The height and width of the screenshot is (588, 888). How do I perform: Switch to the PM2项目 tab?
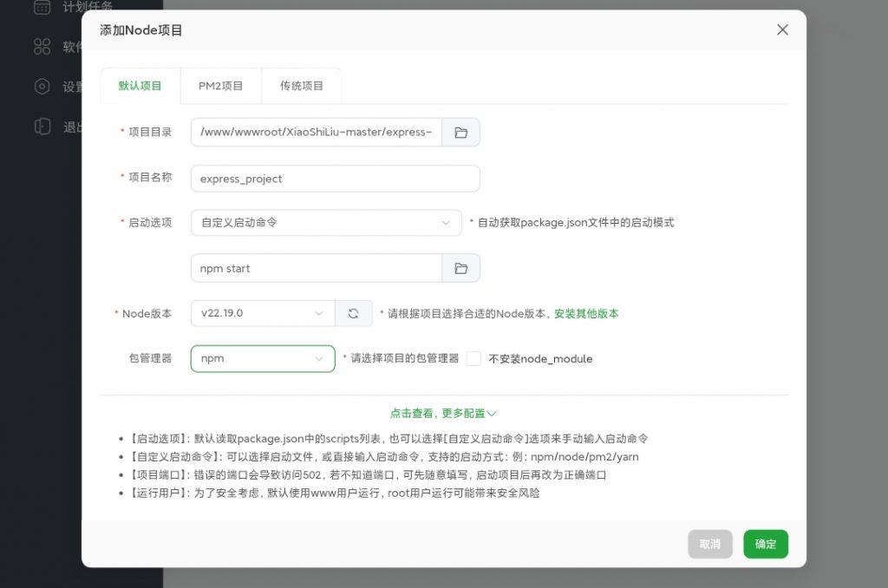coord(221,85)
